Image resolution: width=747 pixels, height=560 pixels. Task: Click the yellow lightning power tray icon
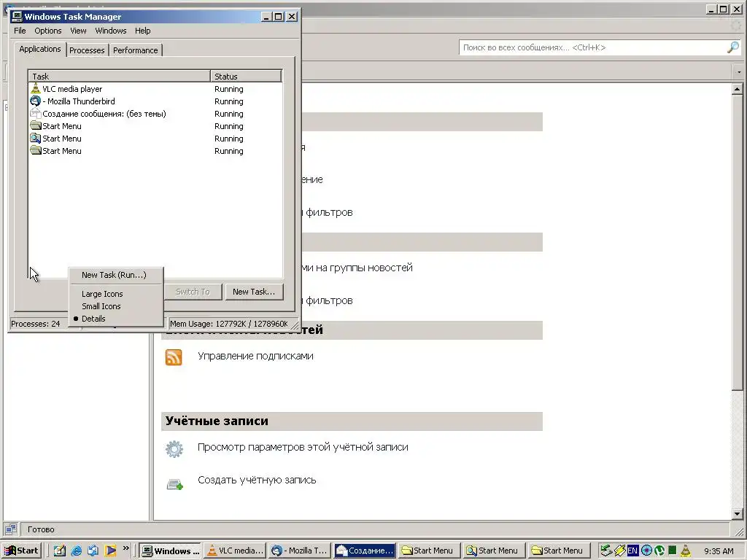coord(619,551)
